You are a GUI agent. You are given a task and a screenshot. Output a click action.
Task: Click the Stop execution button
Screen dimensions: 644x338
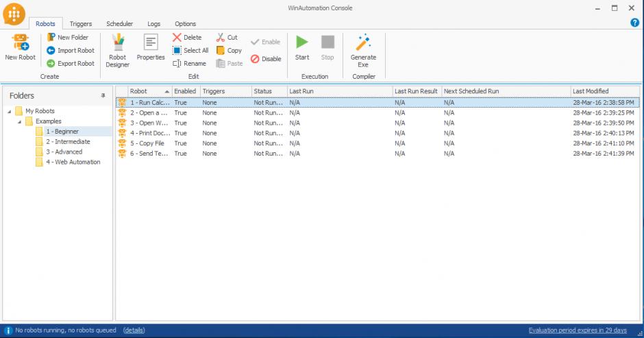(x=327, y=48)
